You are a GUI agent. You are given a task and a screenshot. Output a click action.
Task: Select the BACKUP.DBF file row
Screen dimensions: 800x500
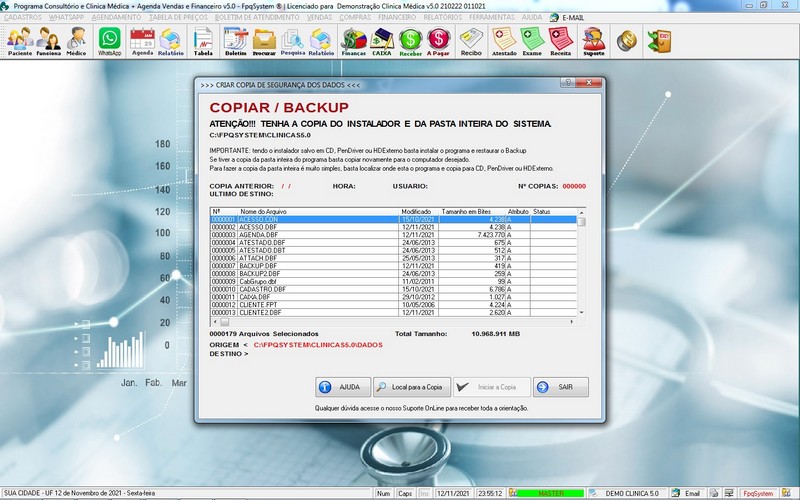(393, 266)
